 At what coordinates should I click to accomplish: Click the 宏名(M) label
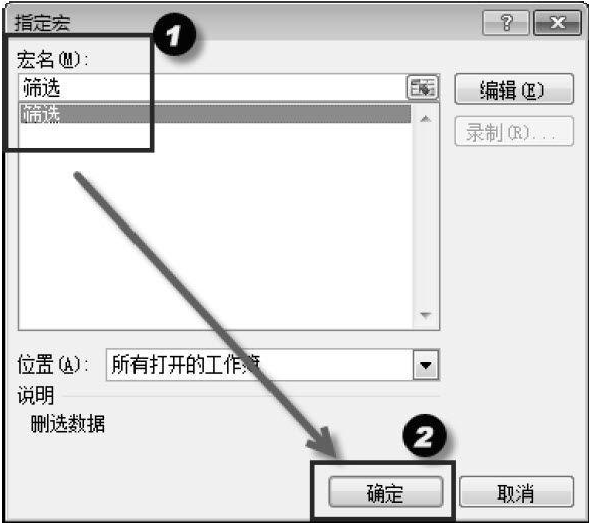[52, 60]
